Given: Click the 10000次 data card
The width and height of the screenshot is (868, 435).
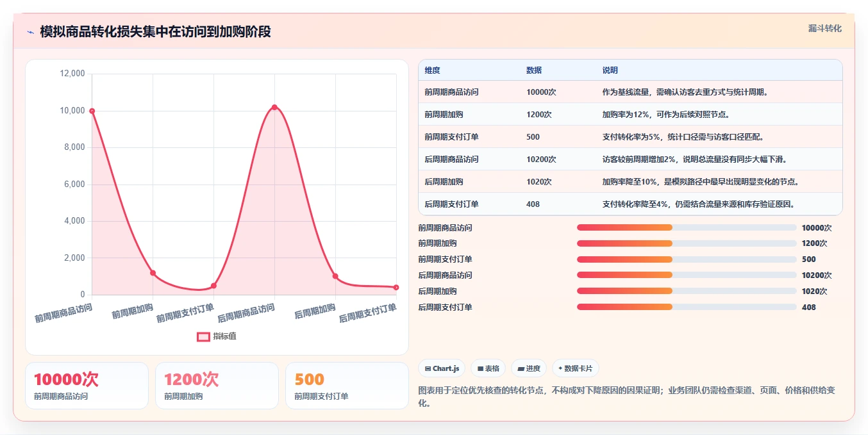Looking at the screenshot, I should pyautogui.click(x=87, y=386).
